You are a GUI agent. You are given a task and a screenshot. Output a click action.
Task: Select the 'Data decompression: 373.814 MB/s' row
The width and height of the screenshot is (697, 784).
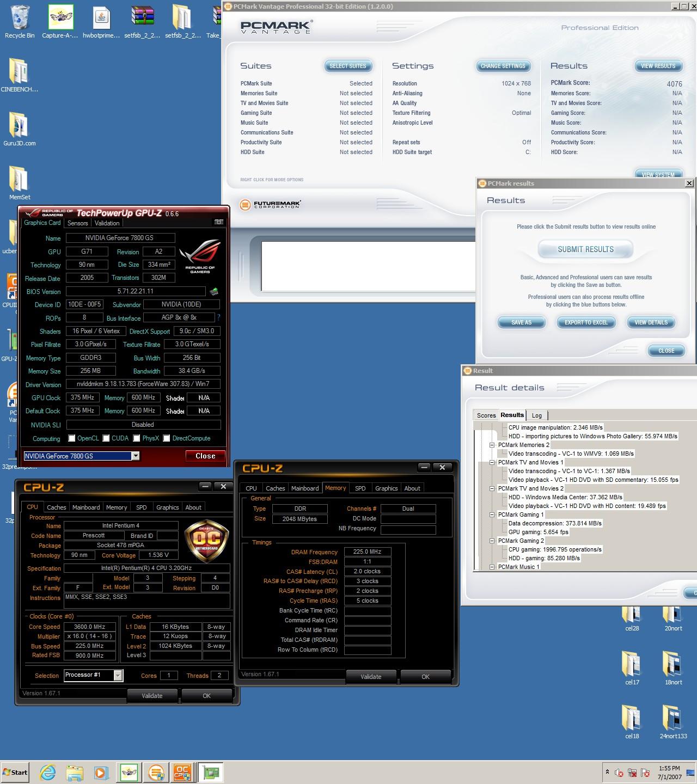(x=555, y=523)
